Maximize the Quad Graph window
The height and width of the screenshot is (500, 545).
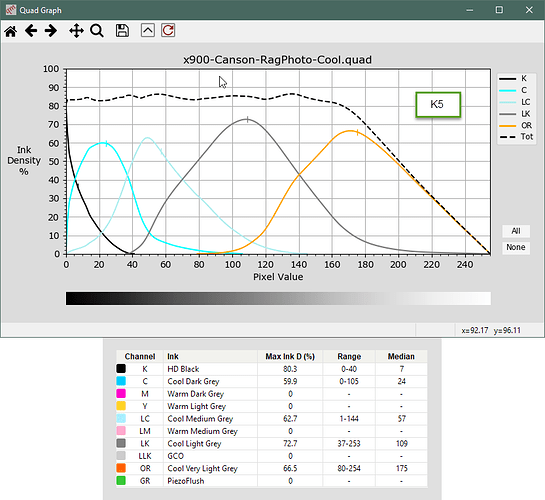coord(499,10)
